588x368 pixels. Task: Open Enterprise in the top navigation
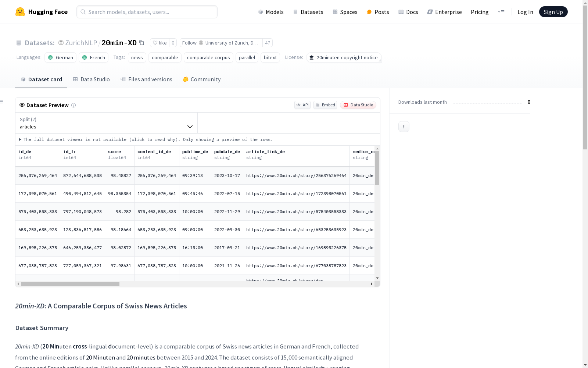[444, 12]
